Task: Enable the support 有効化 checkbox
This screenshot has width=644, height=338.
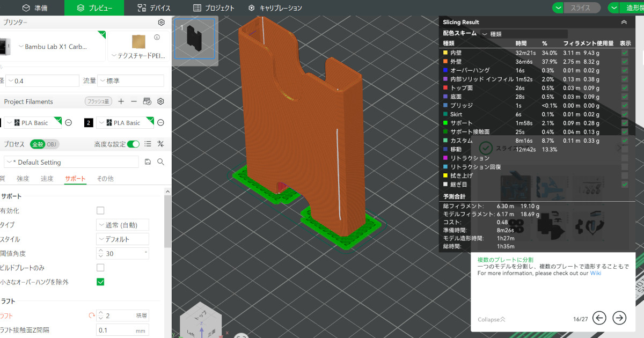Action: 100,211
